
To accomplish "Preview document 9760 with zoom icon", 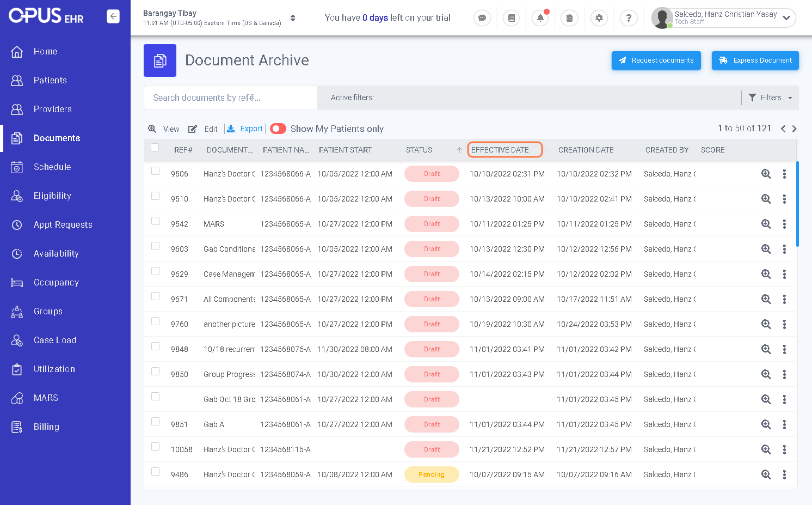I will coord(766,324).
